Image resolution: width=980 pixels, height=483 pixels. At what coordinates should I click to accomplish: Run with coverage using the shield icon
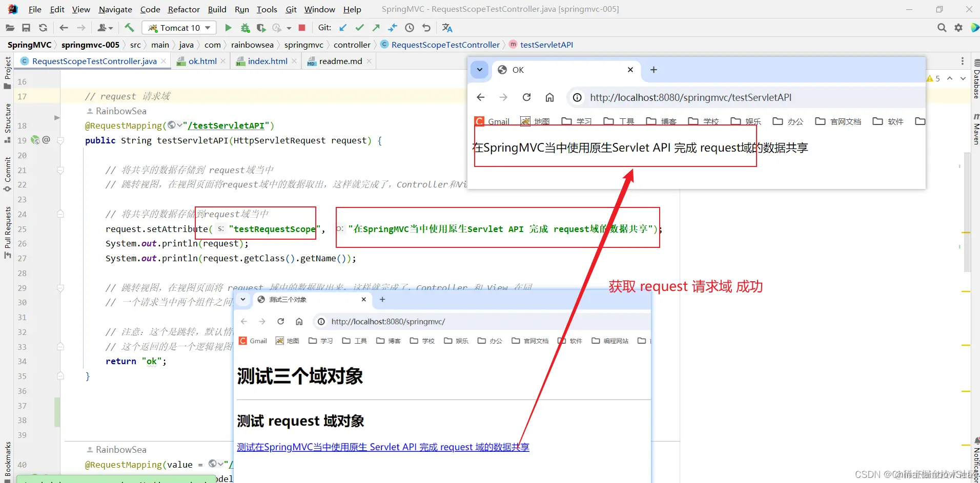(x=261, y=28)
